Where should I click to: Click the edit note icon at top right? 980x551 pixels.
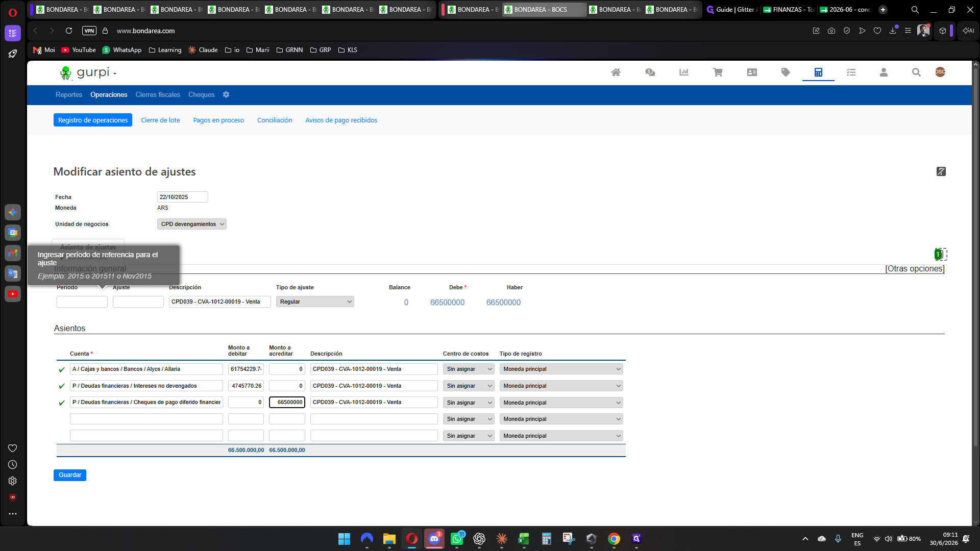(941, 171)
